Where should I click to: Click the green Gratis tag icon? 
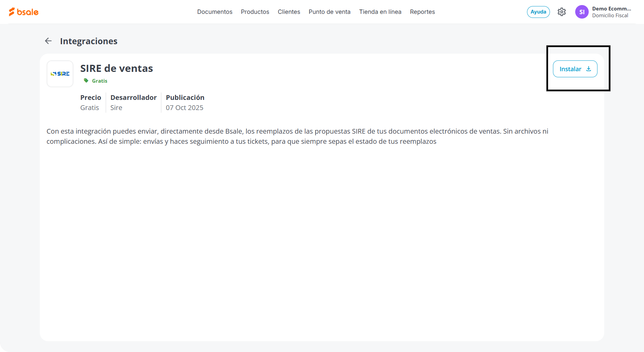pos(86,81)
